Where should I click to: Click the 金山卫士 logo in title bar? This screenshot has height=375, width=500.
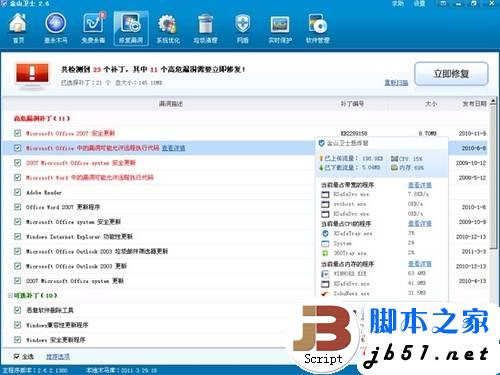click(x=4, y=4)
